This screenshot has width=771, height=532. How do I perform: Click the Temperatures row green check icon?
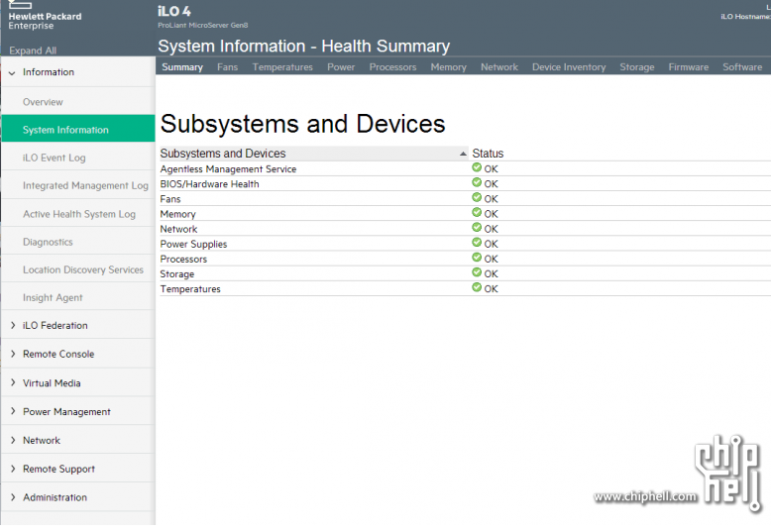477,287
